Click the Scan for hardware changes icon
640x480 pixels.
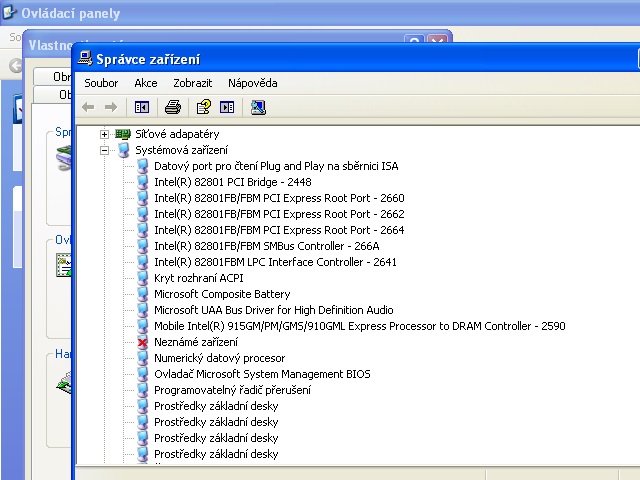click(258, 107)
